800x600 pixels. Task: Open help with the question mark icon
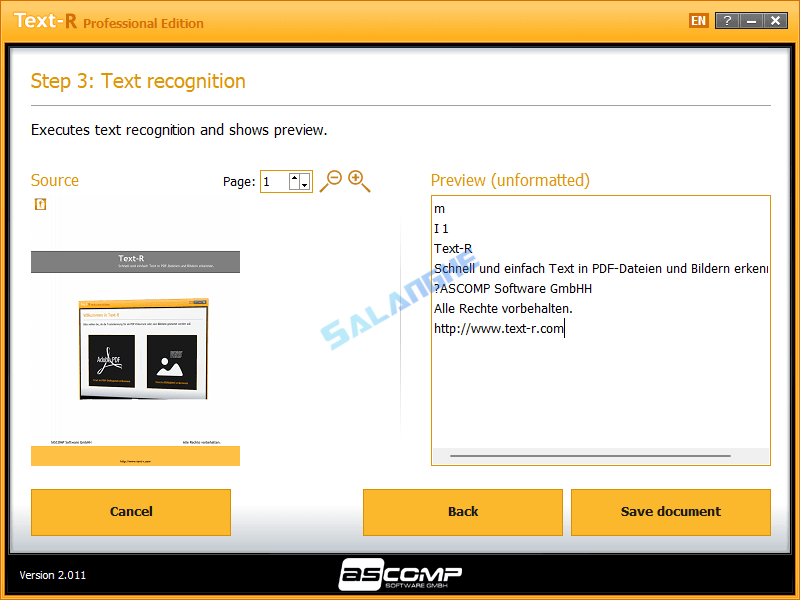[726, 20]
